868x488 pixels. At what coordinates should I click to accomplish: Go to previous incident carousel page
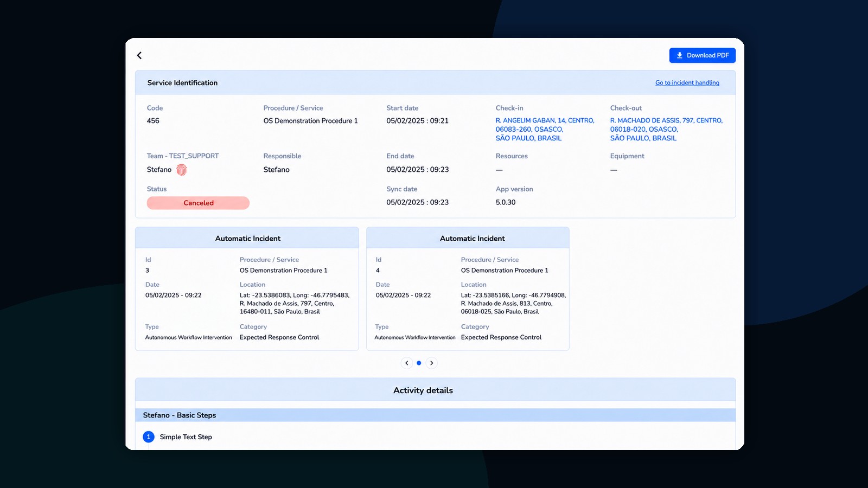407,363
